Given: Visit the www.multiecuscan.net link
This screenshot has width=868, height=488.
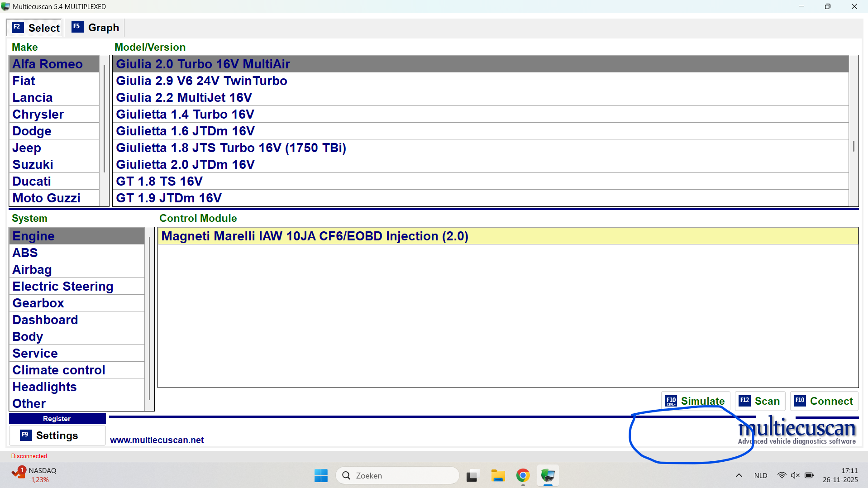Looking at the screenshot, I should pos(157,440).
